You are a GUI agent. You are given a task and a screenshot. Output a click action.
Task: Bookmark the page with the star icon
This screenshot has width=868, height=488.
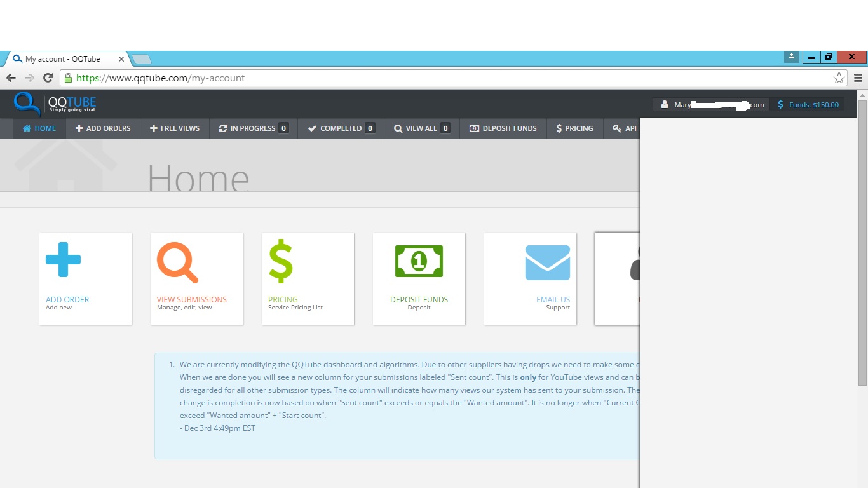pyautogui.click(x=839, y=78)
